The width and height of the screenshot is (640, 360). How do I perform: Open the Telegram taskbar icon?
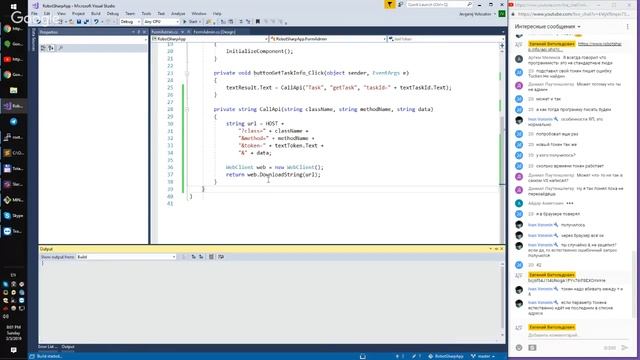point(13,122)
